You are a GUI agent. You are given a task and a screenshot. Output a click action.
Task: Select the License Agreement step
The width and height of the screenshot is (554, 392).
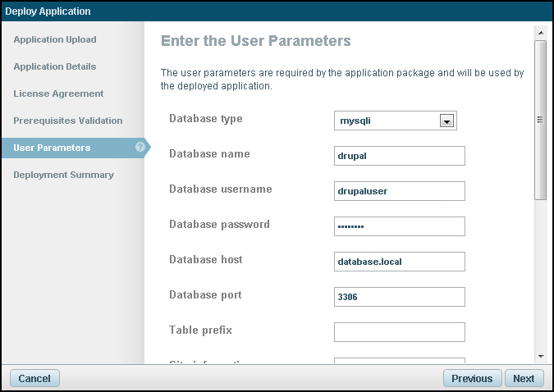[58, 93]
